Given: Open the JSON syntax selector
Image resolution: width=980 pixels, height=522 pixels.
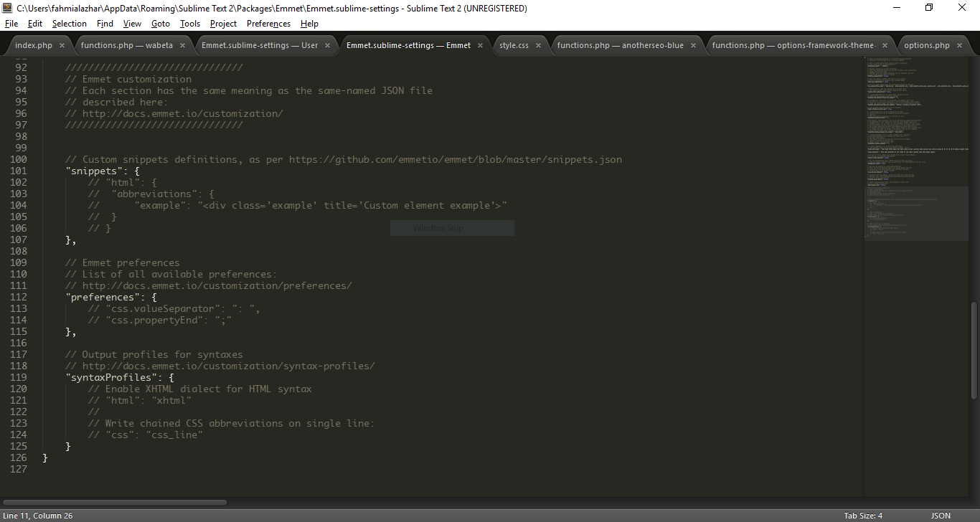Looking at the screenshot, I should [x=941, y=516].
